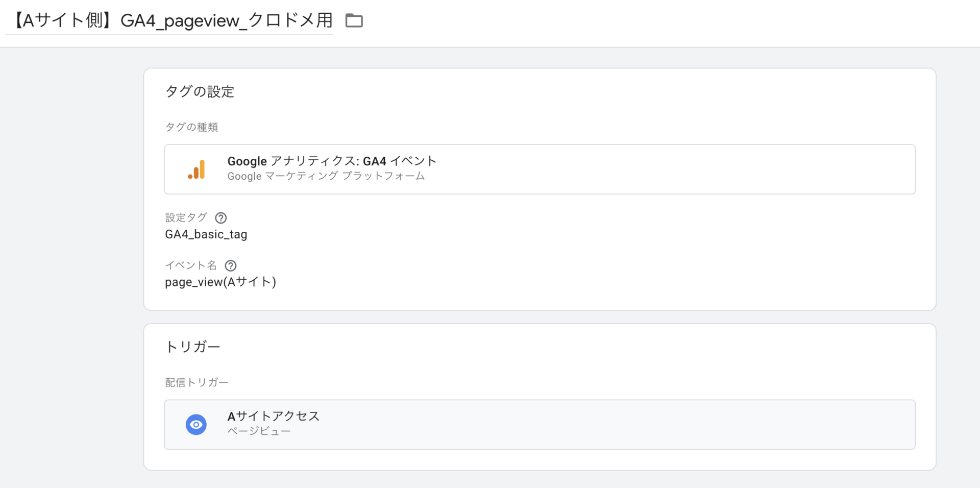Expand the タグの種類 selection area
The image size is (980, 488).
tap(192, 127)
